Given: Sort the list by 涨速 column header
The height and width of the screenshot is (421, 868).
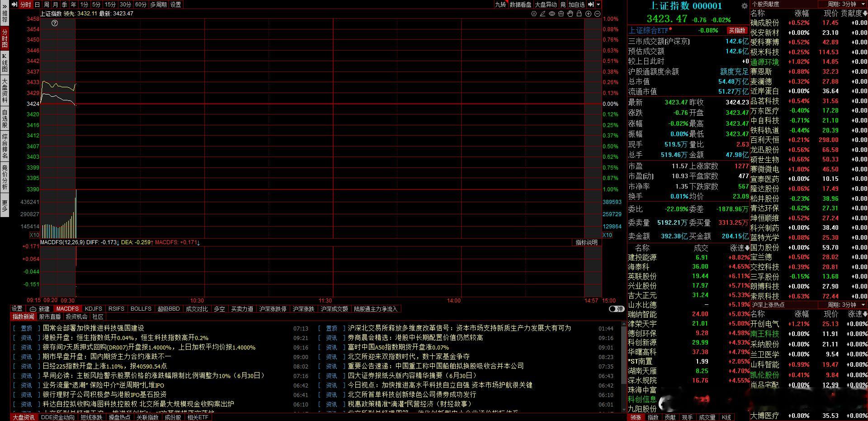Looking at the screenshot, I should point(739,248).
